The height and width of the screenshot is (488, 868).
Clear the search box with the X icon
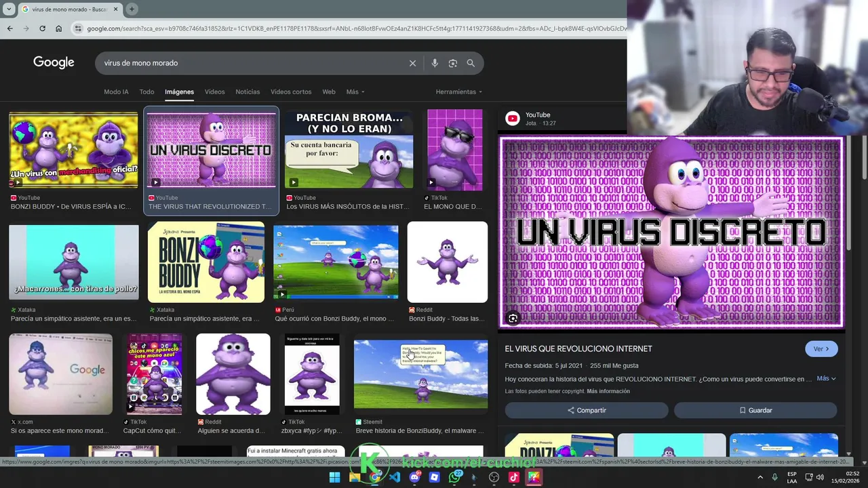tap(412, 63)
